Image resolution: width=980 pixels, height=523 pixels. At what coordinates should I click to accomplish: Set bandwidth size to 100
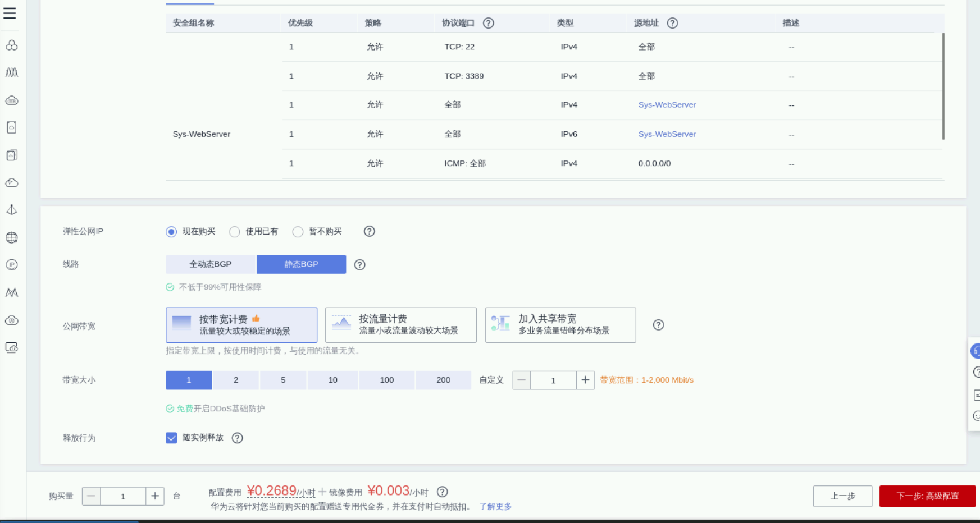tap(387, 380)
